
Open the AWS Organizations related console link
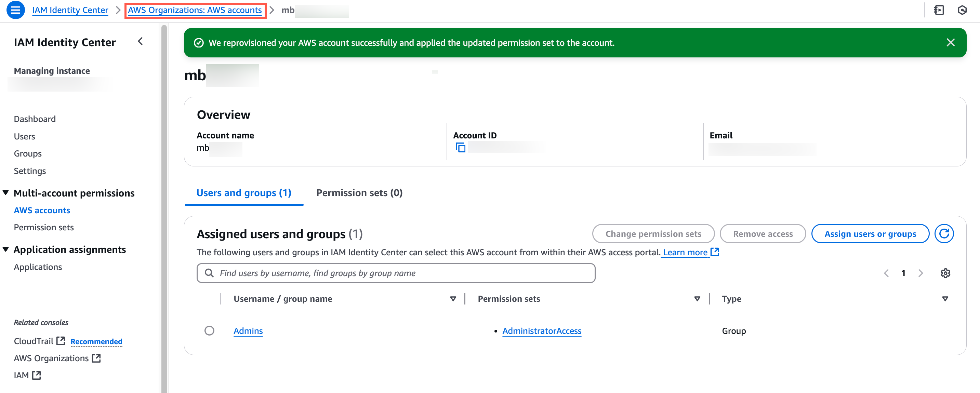51,358
